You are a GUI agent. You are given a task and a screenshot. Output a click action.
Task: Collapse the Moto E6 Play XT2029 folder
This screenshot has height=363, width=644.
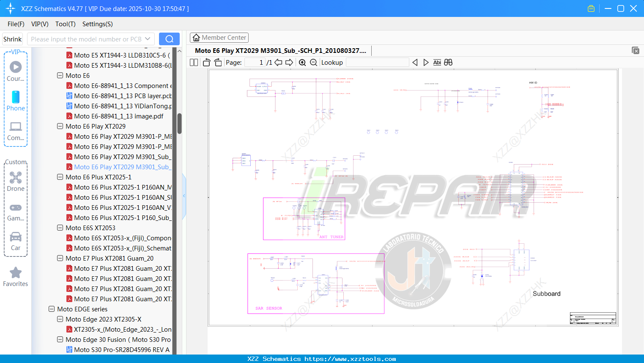(x=60, y=126)
